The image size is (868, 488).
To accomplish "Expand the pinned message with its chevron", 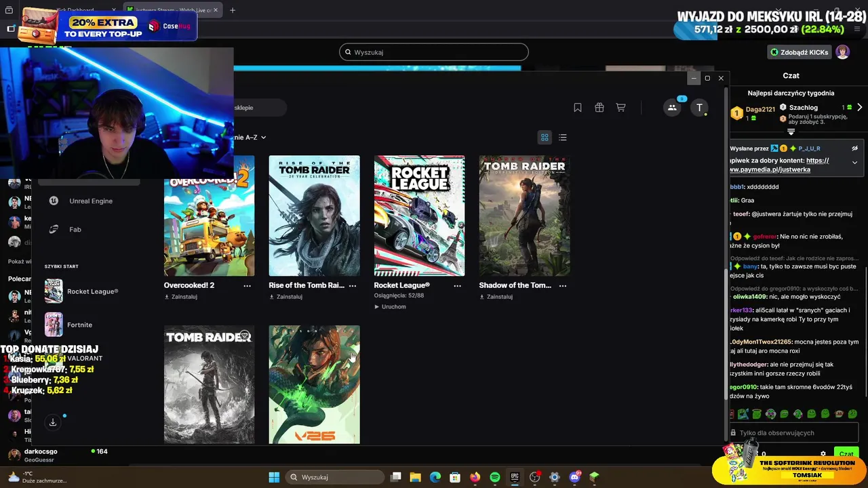I will [x=854, y=163].
